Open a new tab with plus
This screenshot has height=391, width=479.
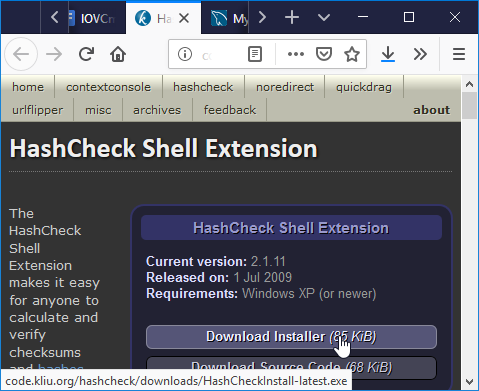click(292, 17)
